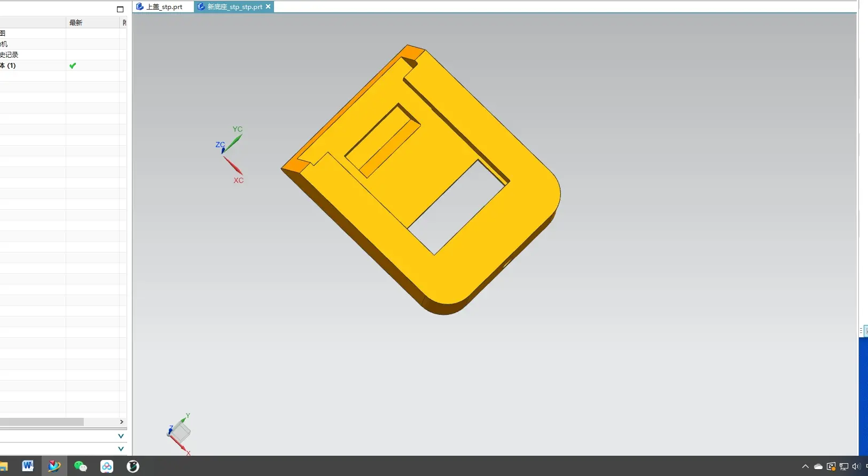Screen dimensions: 868x476
Task: Expand the lower collapsed panel chevron
Action: 121,449
